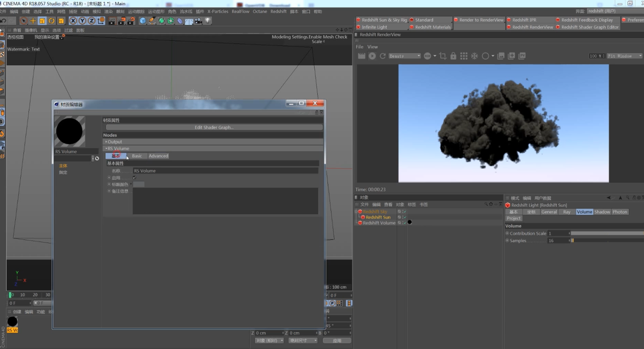Click the crop region icon in RenderView
Image resolution: width=644 pixels, height=349 pixels.
pos(443,56)
